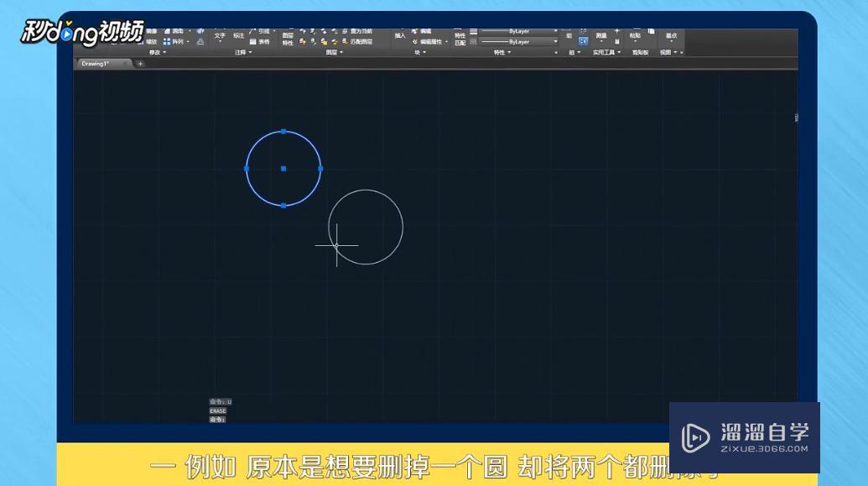Click the bottom grip of selected circle
The image size is (868, 486).
coord(283,206)
